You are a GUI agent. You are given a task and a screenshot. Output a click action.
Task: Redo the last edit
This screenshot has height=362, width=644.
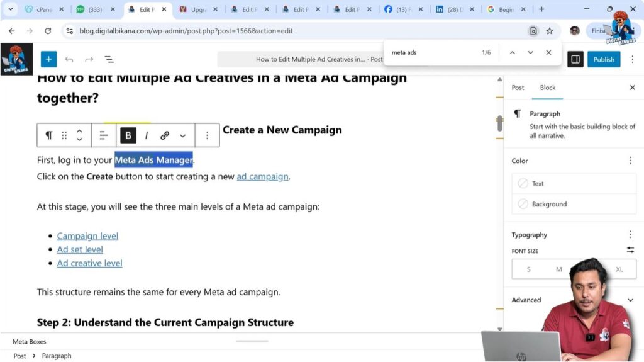click(x=89, y=59)
